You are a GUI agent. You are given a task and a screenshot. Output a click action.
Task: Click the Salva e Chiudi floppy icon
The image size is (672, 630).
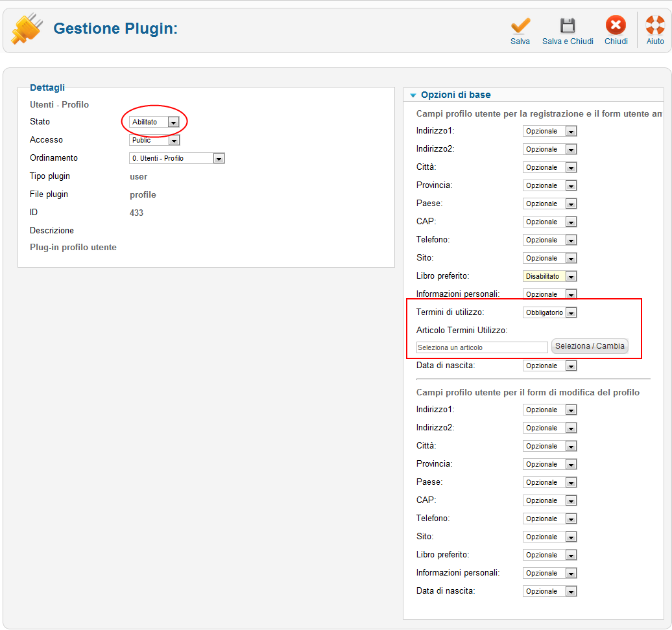click(x=568, y=26)
